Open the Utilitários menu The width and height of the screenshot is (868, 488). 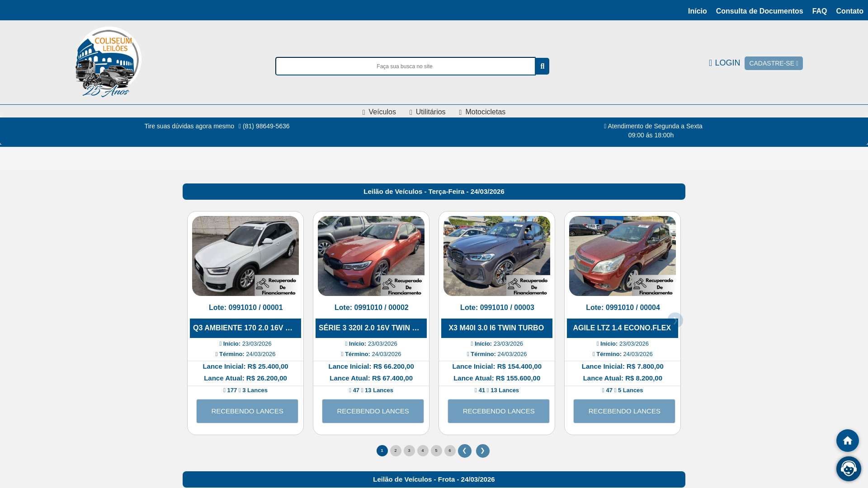427,112
